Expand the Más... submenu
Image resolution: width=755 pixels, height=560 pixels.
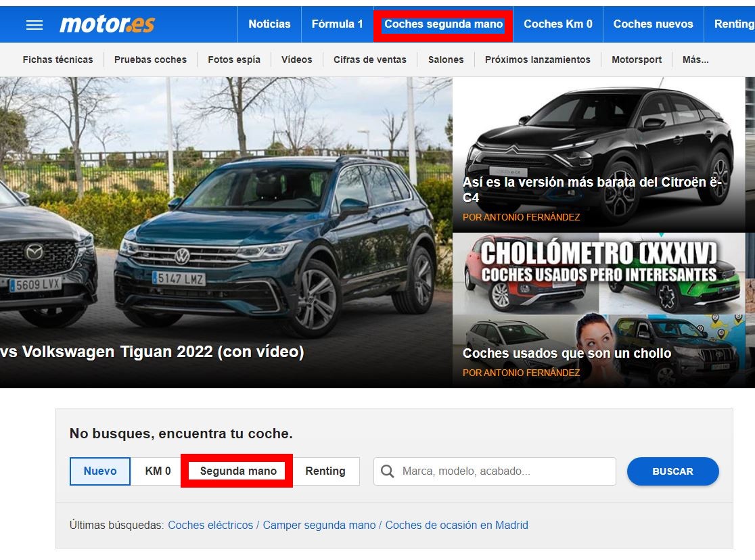tap(695, 60)
